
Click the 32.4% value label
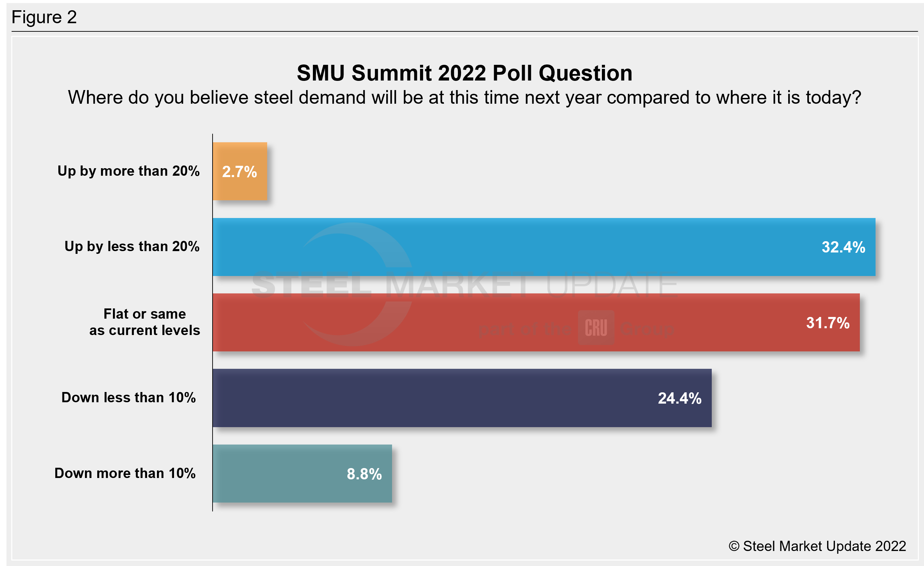843,247
